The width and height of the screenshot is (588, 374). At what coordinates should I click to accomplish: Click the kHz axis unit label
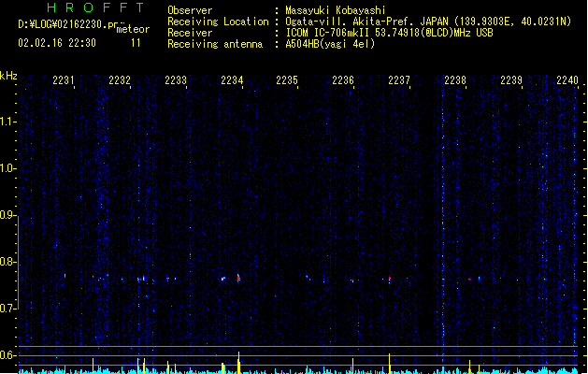pos(8,76)
